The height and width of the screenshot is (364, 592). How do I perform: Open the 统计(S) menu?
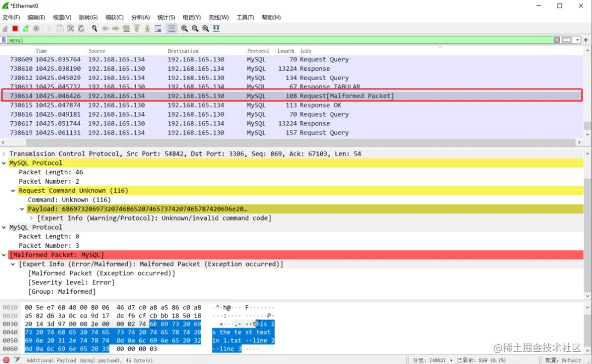point(166,18)
